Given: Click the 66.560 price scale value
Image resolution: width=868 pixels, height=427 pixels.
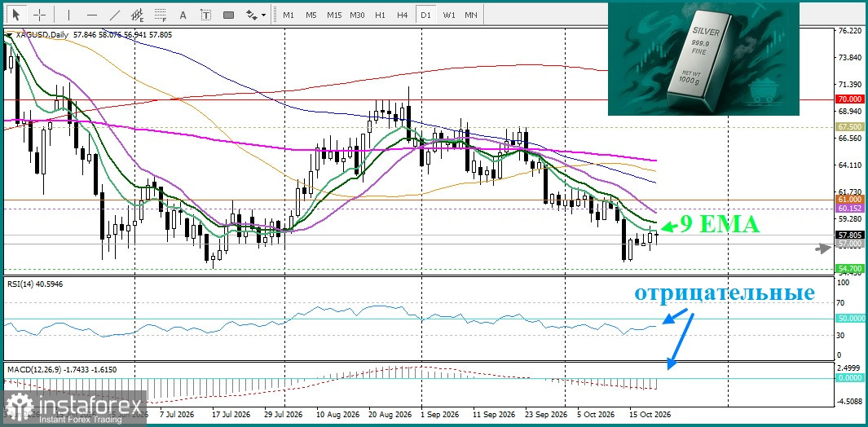Looking at the screenshot, I should tap(850, 139).
